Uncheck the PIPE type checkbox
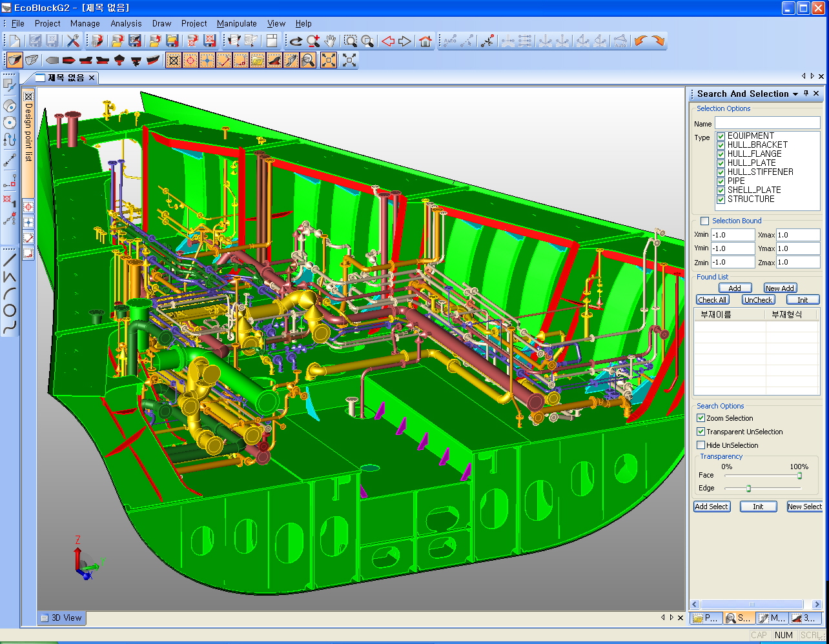The height and width of the screenshot is (644, 829). pyautogui.click(x=721, y=181)
